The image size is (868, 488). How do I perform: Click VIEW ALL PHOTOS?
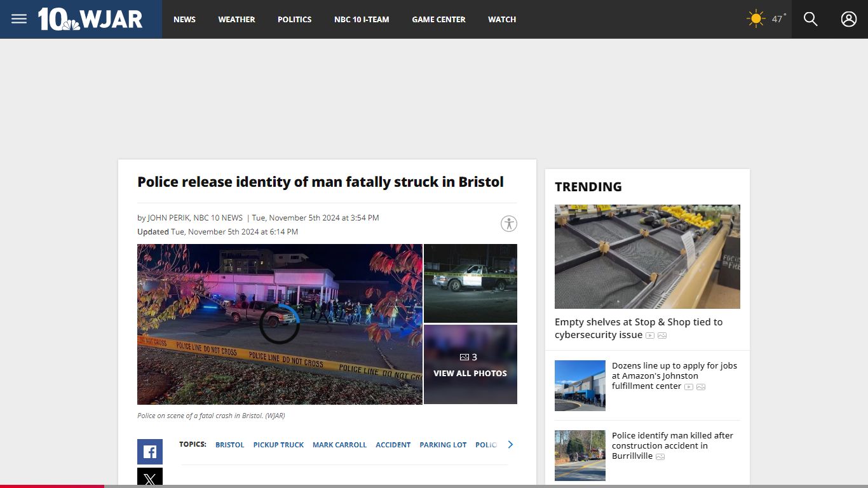[470, 374]
